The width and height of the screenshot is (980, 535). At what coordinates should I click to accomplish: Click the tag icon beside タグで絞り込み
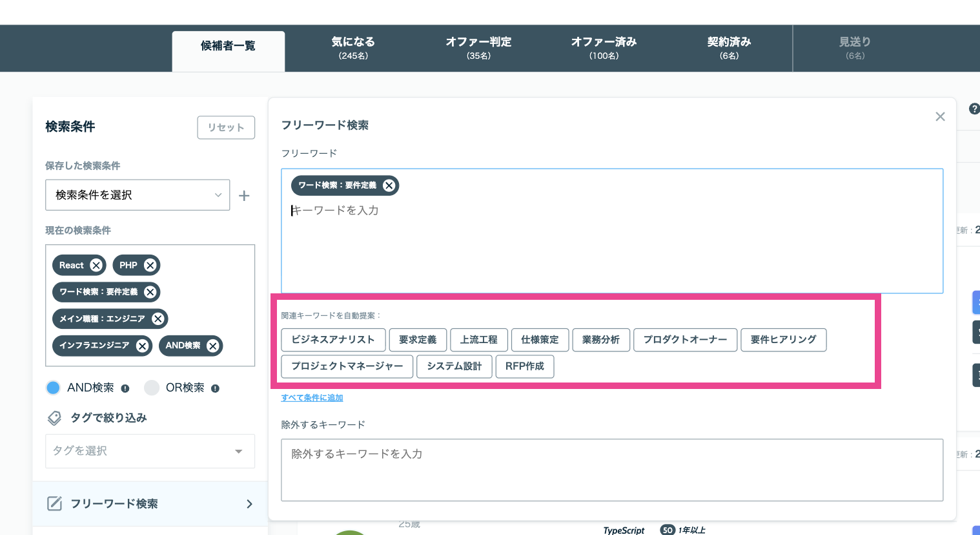tap(54, 418)
